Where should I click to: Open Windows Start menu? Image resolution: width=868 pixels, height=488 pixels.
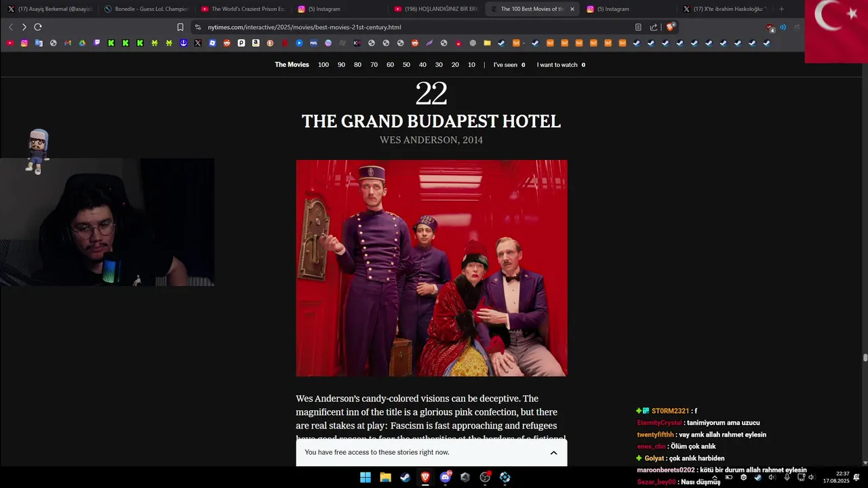point(366,477)
